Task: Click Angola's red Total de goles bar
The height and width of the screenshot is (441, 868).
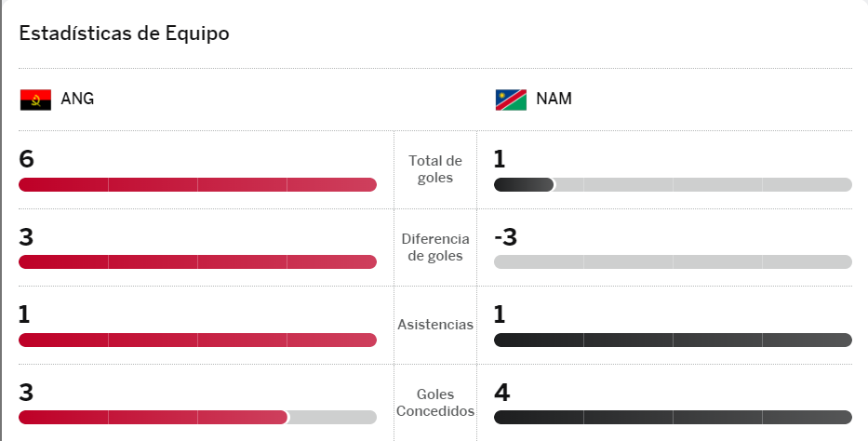Action: tap(197, 184)
